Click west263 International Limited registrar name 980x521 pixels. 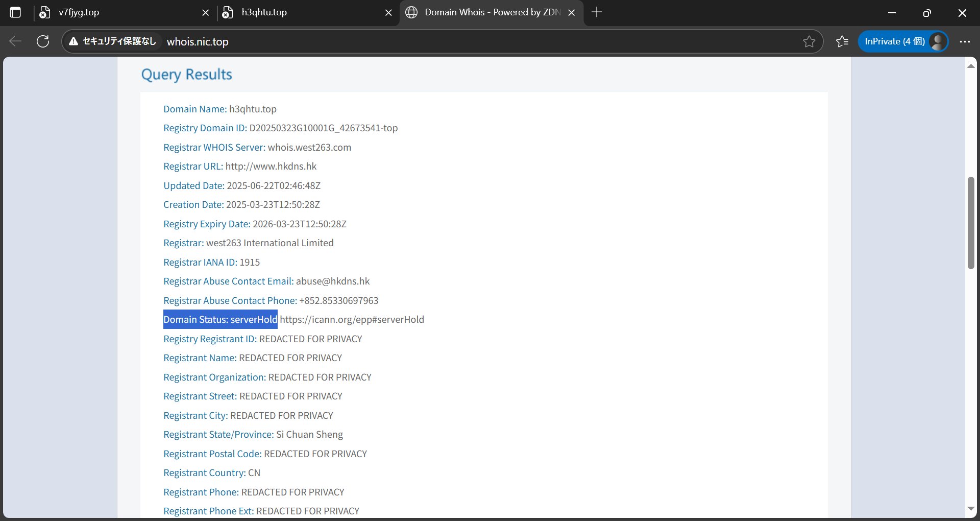pos(270,243)
